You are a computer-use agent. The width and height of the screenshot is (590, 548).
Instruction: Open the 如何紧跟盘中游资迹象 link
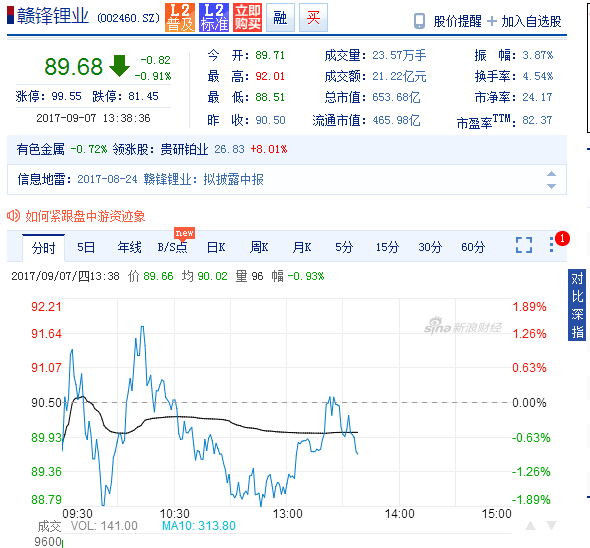tap(85, 216)
